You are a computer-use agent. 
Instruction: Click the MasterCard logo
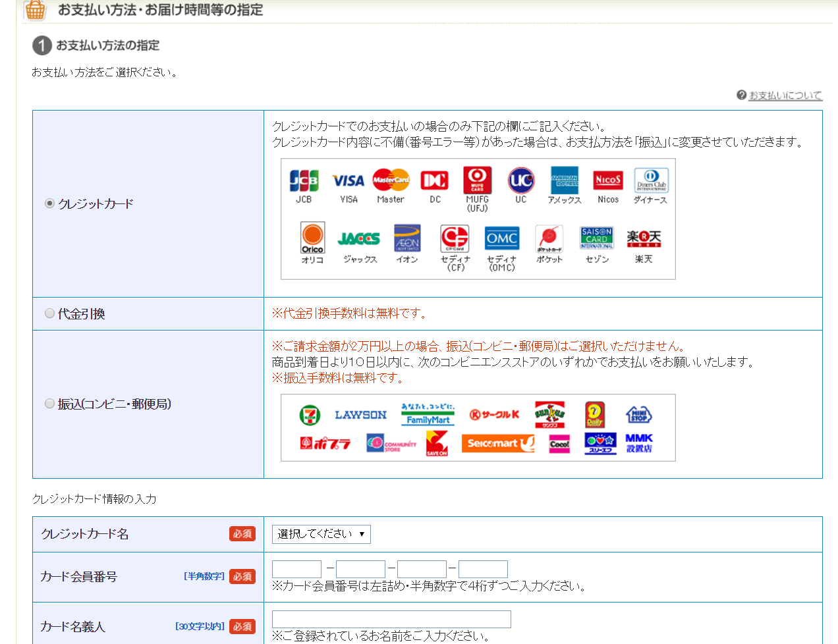(x=391, y=180)
